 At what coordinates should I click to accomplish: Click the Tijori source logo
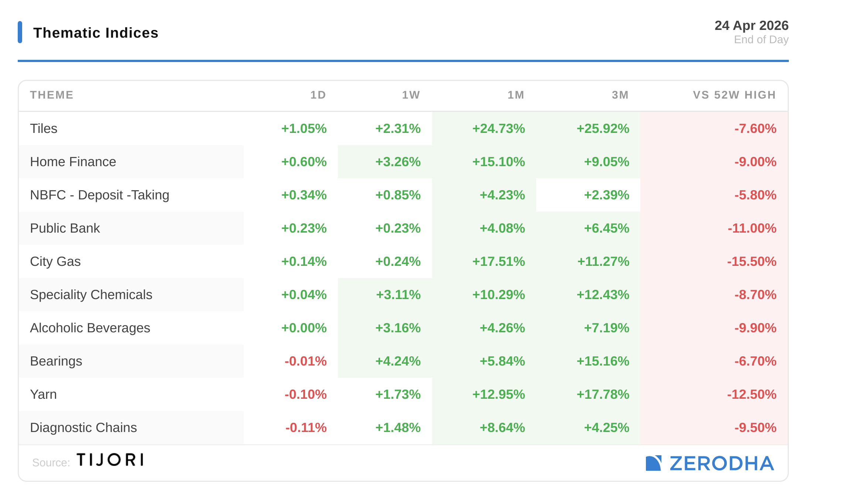(x=110, y=460)
